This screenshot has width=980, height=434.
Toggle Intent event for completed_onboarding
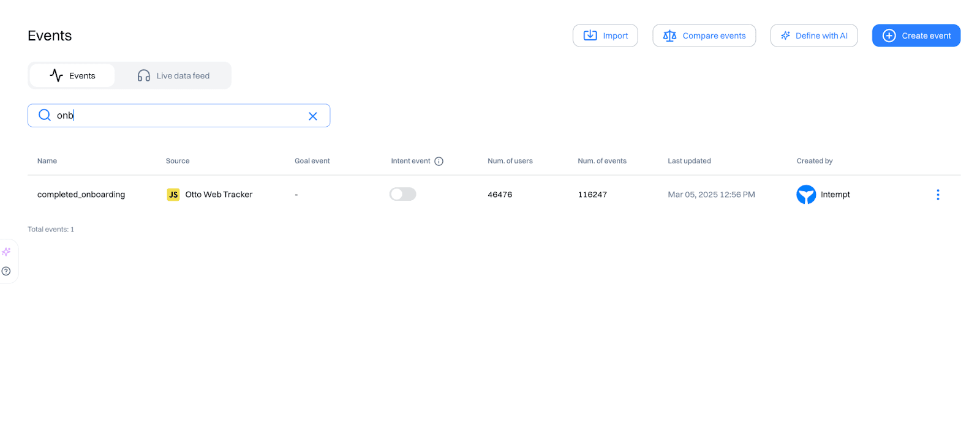(x=402, y=194)
